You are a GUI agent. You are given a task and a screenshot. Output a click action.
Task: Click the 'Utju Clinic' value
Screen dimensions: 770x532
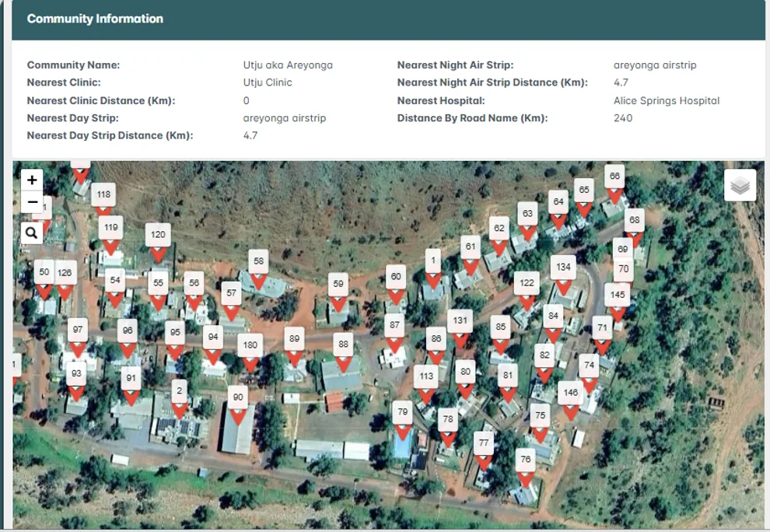coord(268,82)
